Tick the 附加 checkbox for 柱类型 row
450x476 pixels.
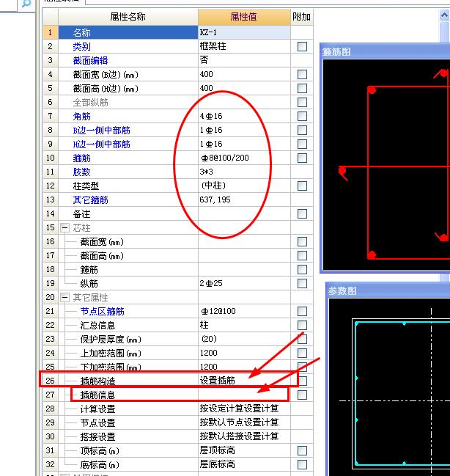(x=302, y=186)
